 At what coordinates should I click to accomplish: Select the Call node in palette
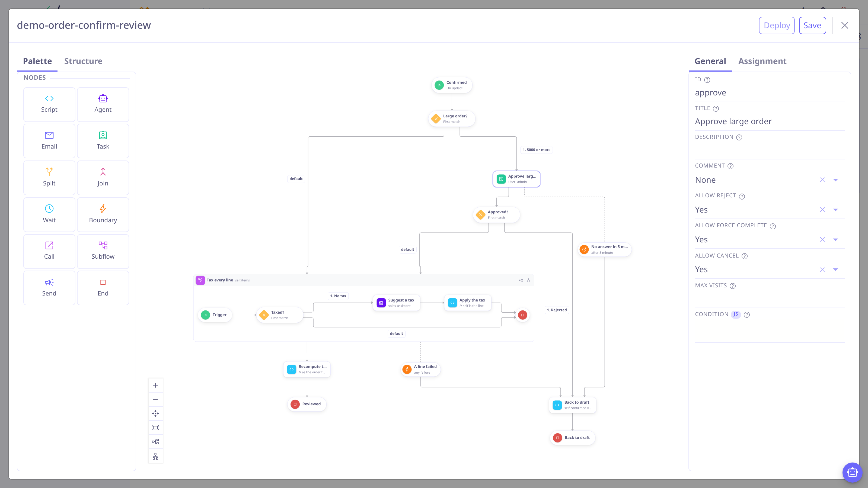coord(49,251)
